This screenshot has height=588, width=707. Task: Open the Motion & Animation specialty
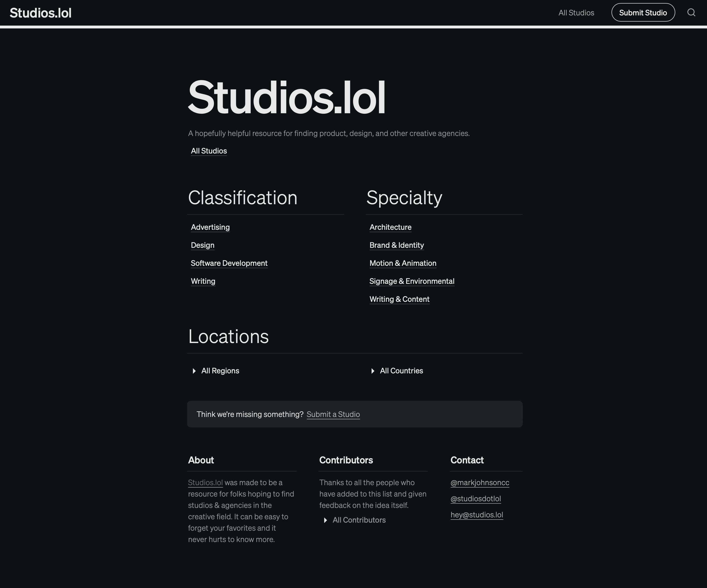[x=403, y=263]
